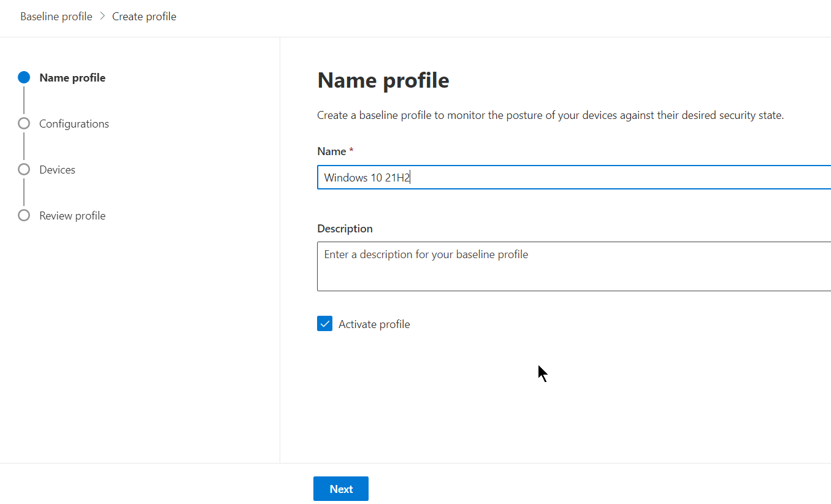The width and height of the screenshot is (831, 504).
Task: Jump to the Devices step label
Action: (57, 170)
